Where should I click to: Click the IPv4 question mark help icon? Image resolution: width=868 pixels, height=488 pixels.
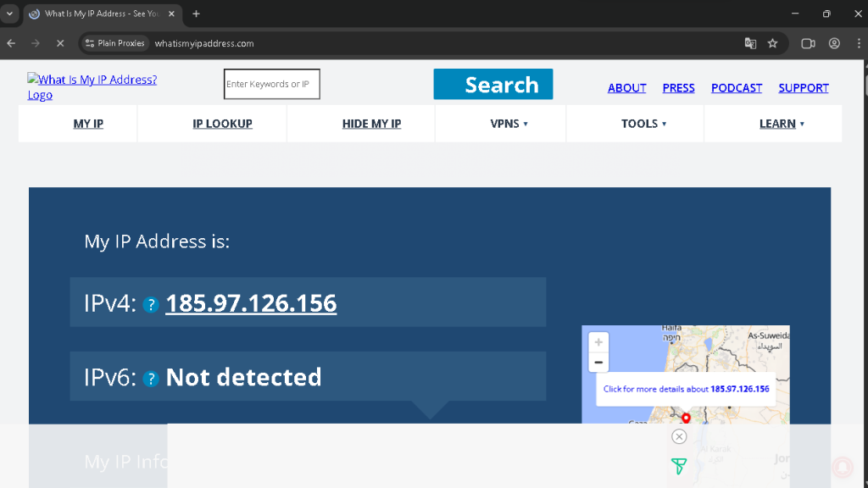pyautogui.click(x=151, y=305)
